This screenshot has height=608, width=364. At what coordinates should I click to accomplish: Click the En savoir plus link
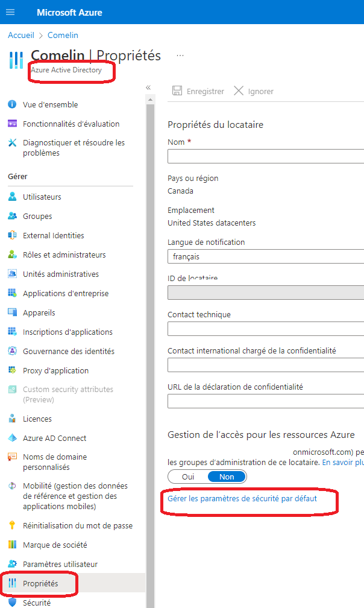(343, 462)
